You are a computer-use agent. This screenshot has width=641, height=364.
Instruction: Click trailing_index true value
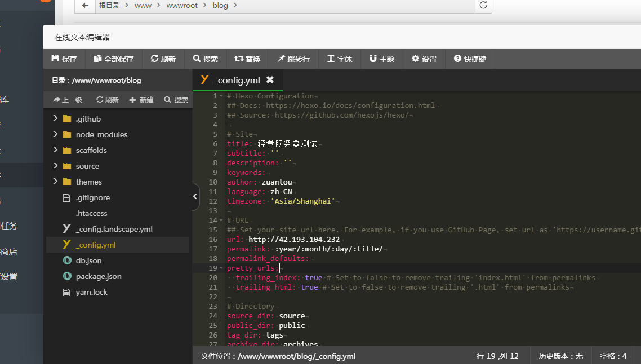(314, 278)
